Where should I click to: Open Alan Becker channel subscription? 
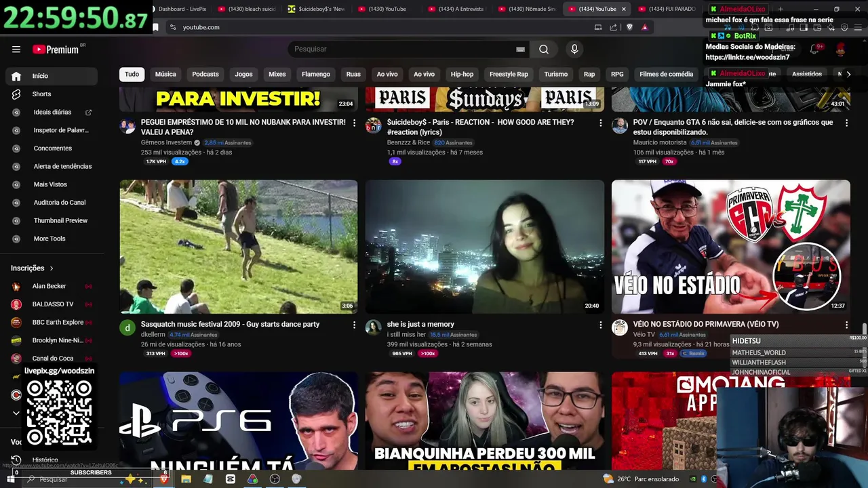point(52,286)
